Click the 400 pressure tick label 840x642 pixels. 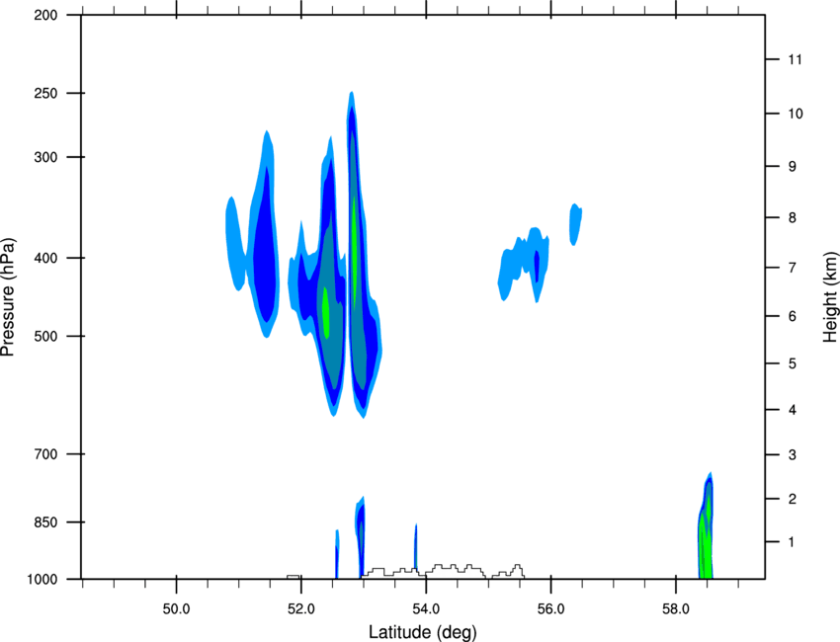coord(45,258)
